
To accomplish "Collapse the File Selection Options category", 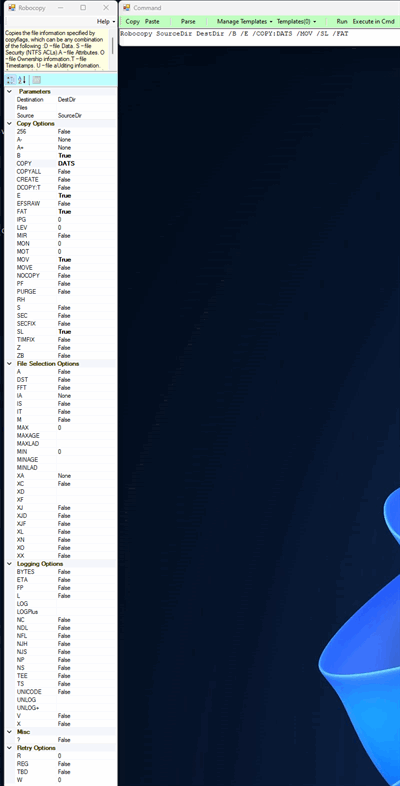I will (9, 363).
